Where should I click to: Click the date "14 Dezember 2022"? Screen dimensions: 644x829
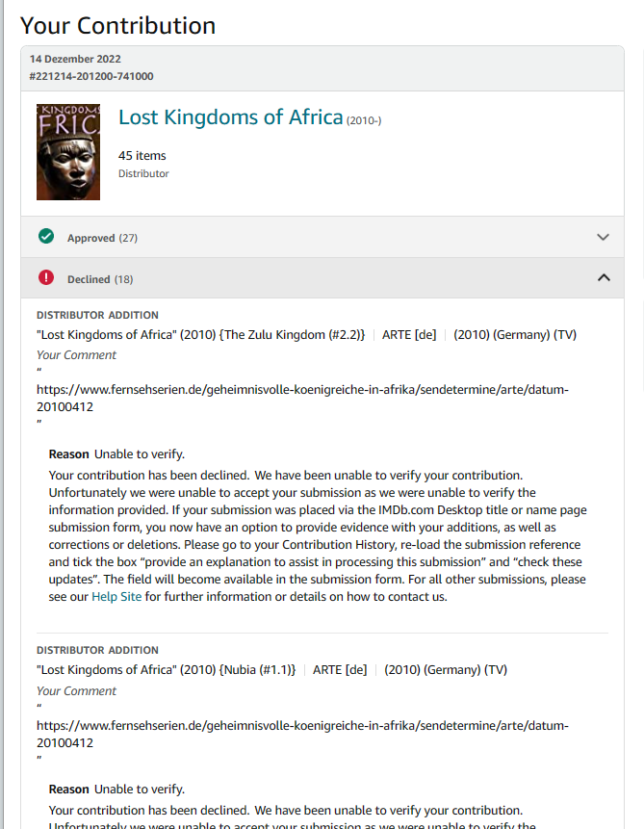(75, 59)
